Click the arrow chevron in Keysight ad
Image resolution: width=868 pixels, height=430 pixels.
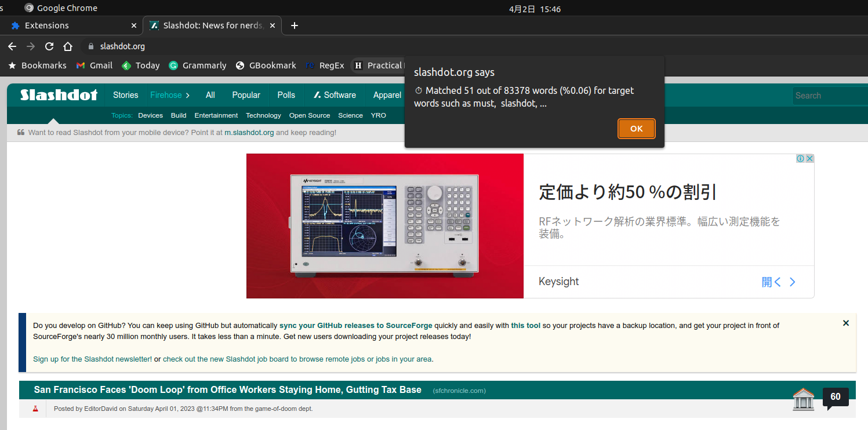click(793, 282)
